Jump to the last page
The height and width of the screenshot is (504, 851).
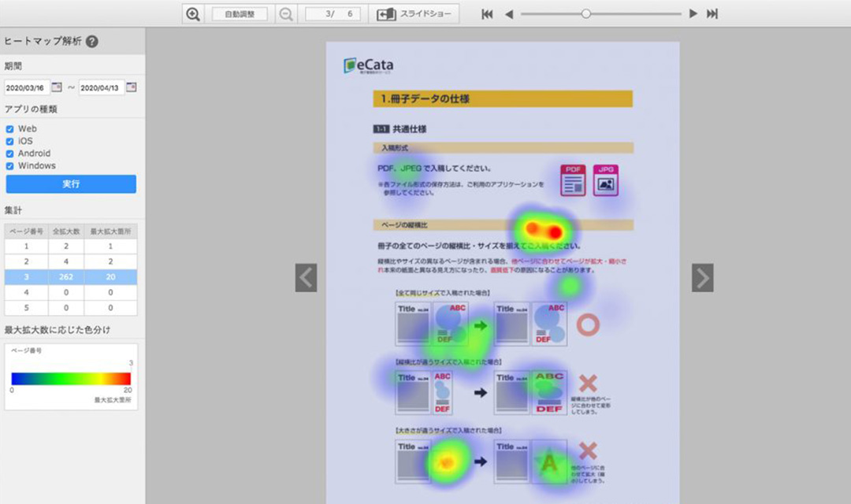click(x=712, y=14)
